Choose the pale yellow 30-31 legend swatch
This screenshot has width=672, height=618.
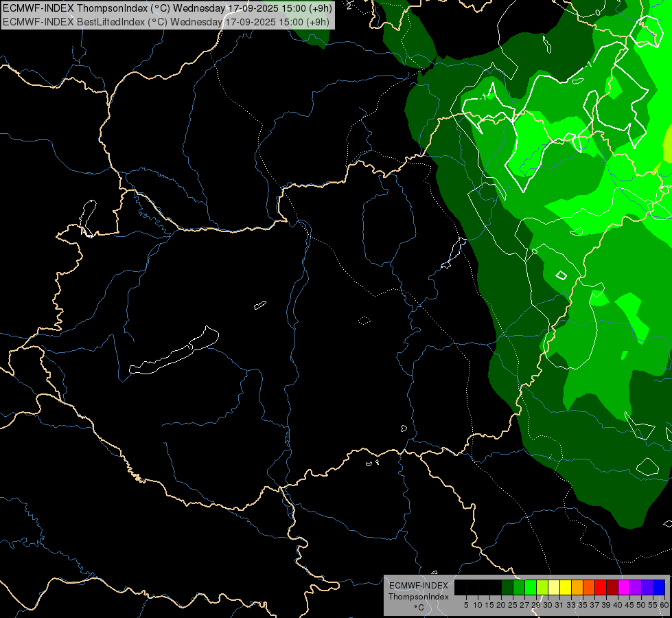(x=554, y=587)
